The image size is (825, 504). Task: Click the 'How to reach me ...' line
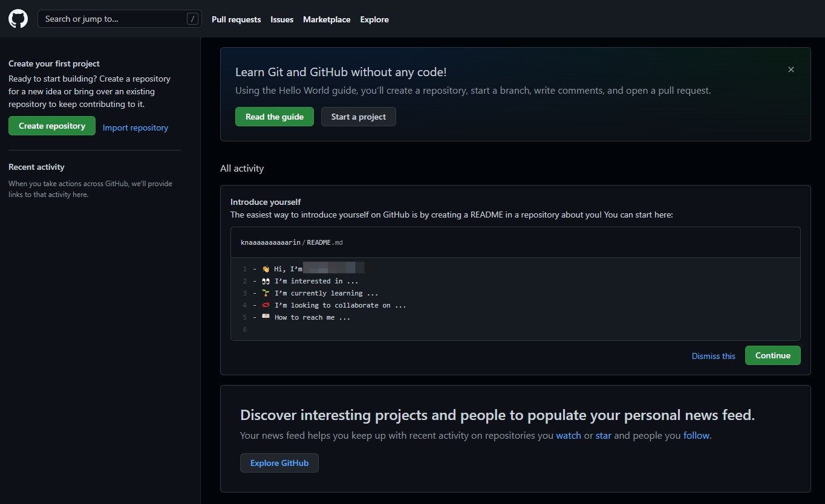[313, 317]
